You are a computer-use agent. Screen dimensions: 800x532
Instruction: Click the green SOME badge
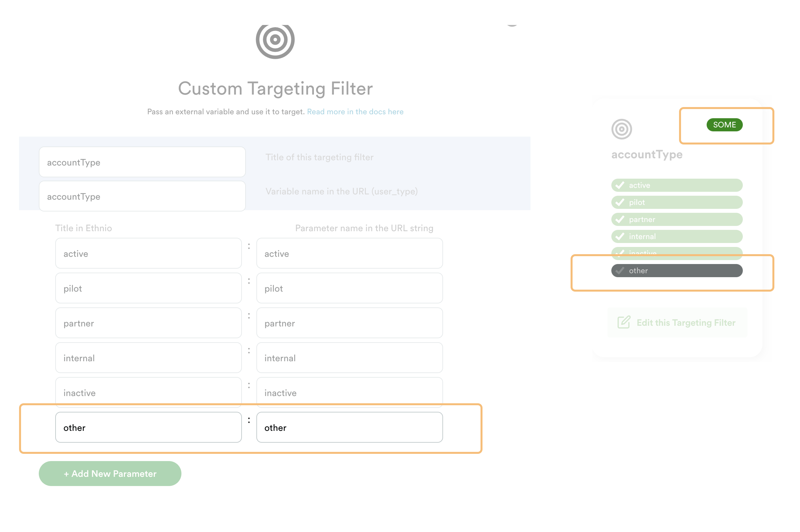[724, 125]
